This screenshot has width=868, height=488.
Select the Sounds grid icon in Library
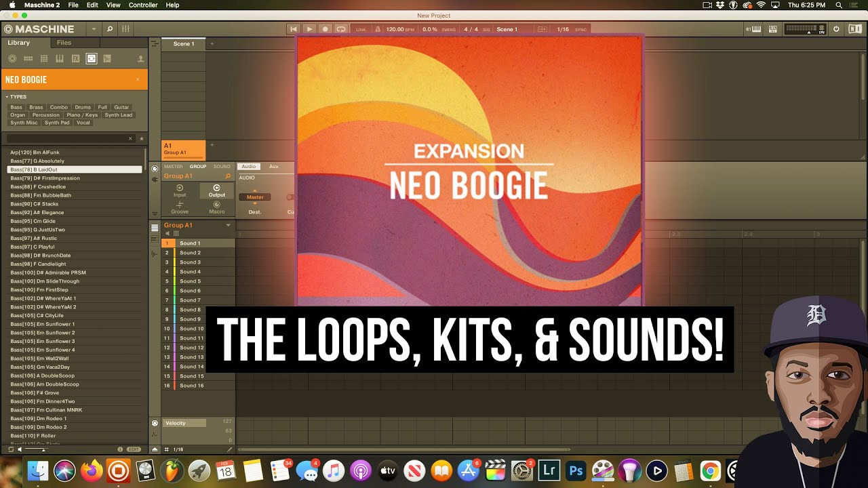[x=44, y=59]
